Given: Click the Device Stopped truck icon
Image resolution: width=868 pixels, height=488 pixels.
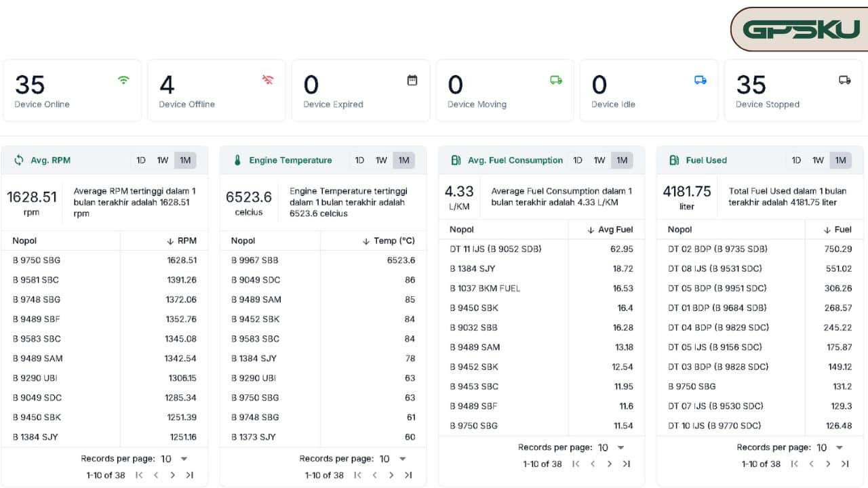Looking at the screenshot, I should tap(844, 80).
